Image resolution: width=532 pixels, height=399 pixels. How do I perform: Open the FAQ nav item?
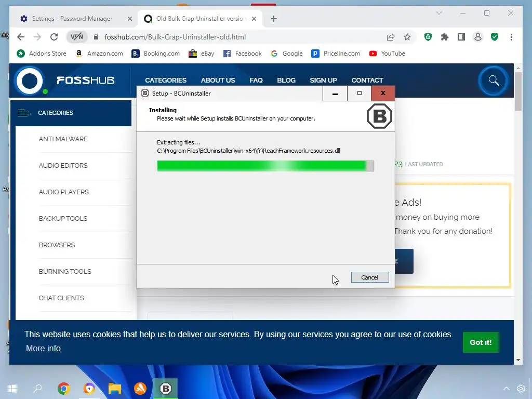tap(256, 81)
